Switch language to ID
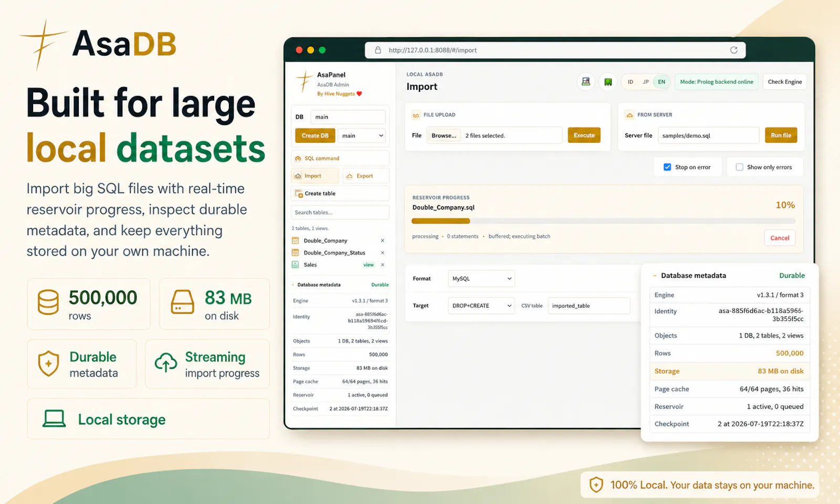 (x=631, y=82)
